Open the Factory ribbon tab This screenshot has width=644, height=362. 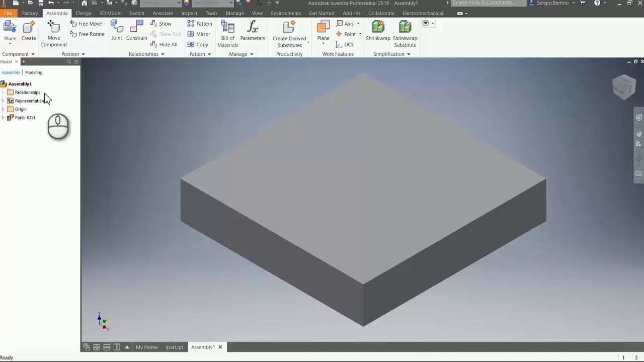30,13
